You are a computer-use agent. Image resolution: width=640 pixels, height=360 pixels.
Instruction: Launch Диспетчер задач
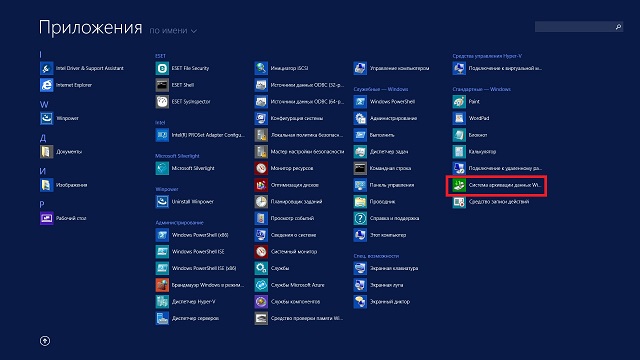(x=381, y=151)
